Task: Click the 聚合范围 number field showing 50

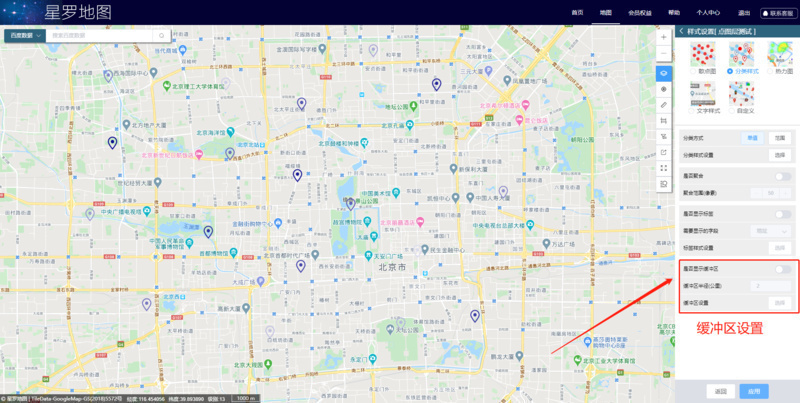Action: (x=771, y=193)
